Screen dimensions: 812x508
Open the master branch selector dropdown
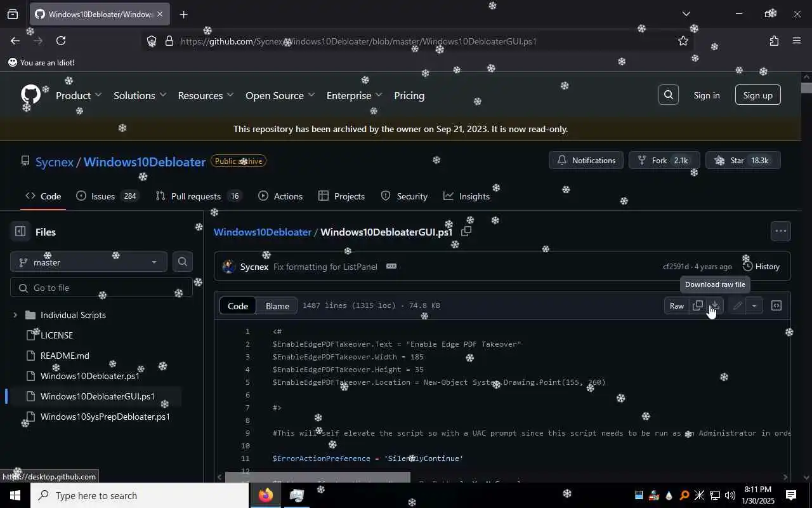[89, 262]
